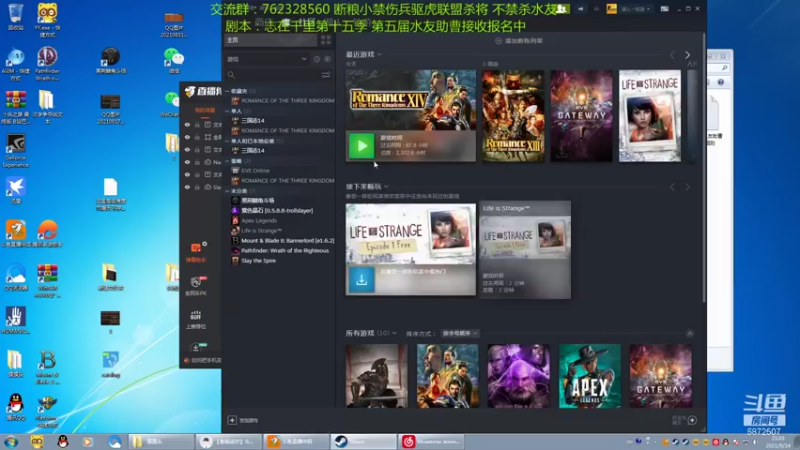Toggle lock for the Na source row
Image resolution: width=800 pixels, height=450 pixels.
tap(197, 162)
